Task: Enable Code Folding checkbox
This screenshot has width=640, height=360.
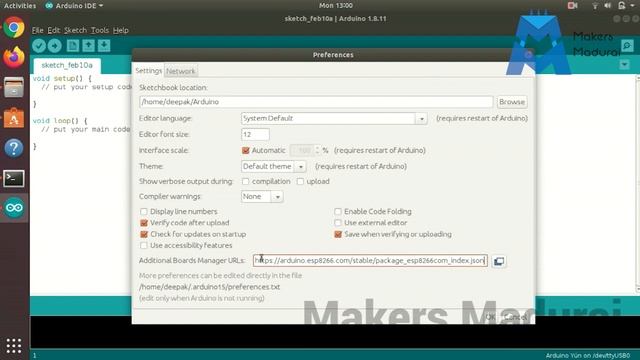Action: point(338,211)
